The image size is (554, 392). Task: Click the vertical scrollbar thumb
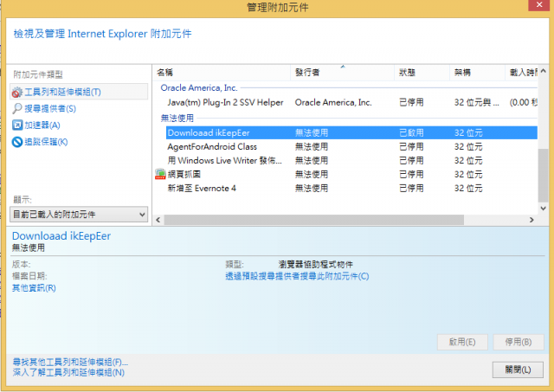pos(543,175)
